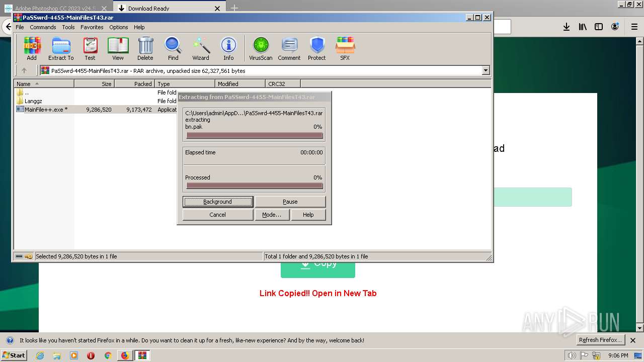Open the View file tool
Screen dimensions: 644x362
118,49
